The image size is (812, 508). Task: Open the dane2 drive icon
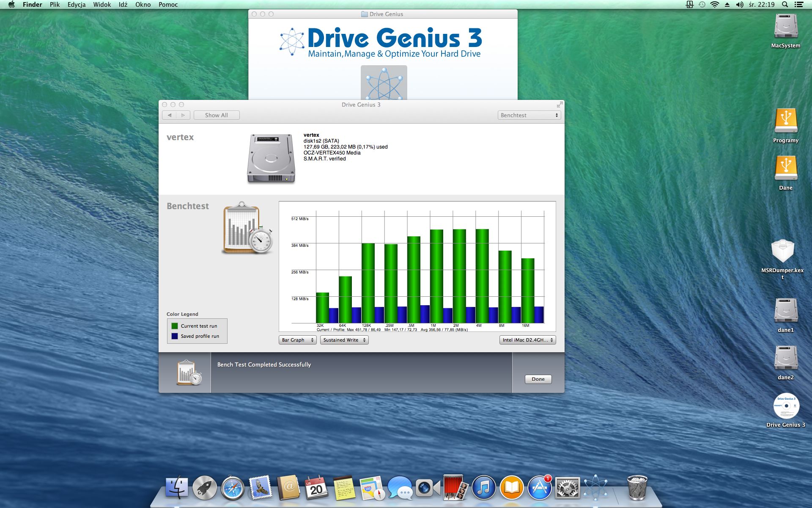pos(786,358)
